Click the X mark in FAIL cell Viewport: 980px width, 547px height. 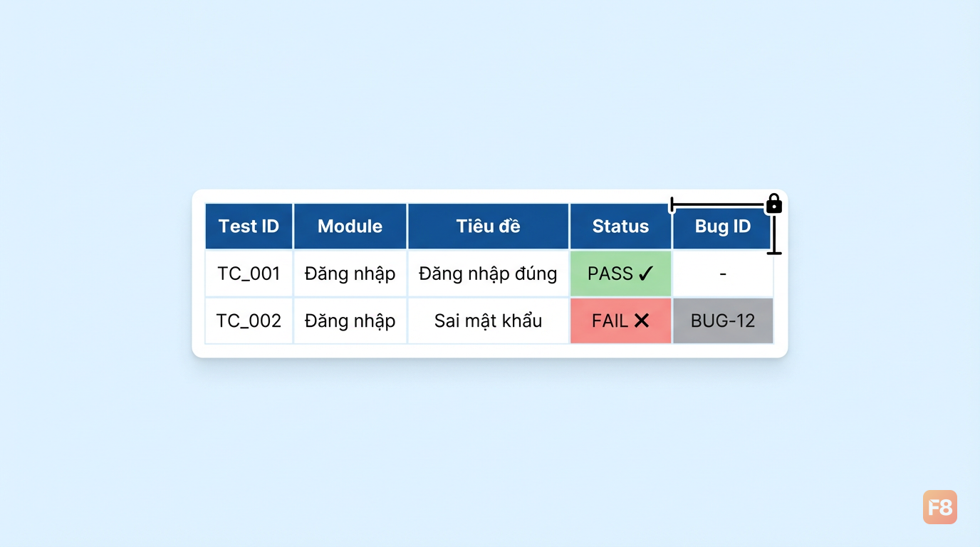coord(642,321)
